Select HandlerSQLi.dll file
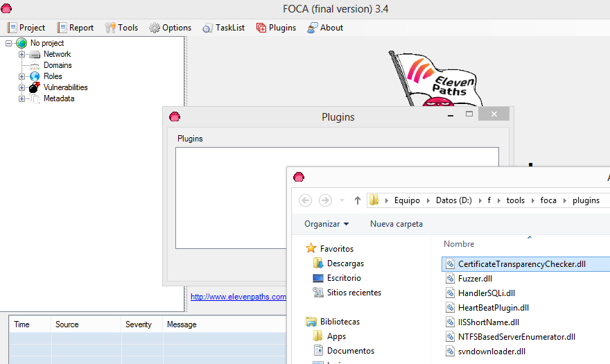The image size is (610, 364). pos(487,293)
